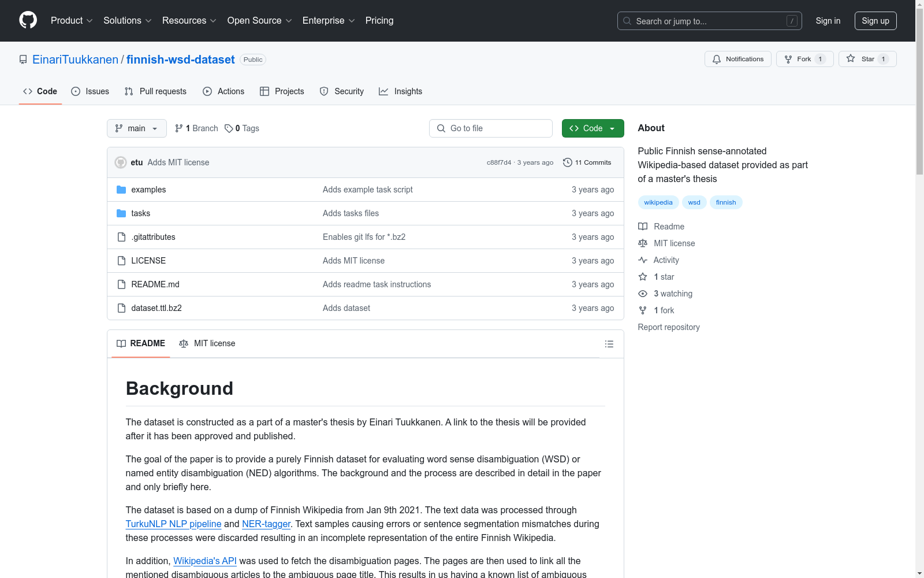924x578 pixels.
Task: Switch to the Insights tab
Action: (401, 91)
